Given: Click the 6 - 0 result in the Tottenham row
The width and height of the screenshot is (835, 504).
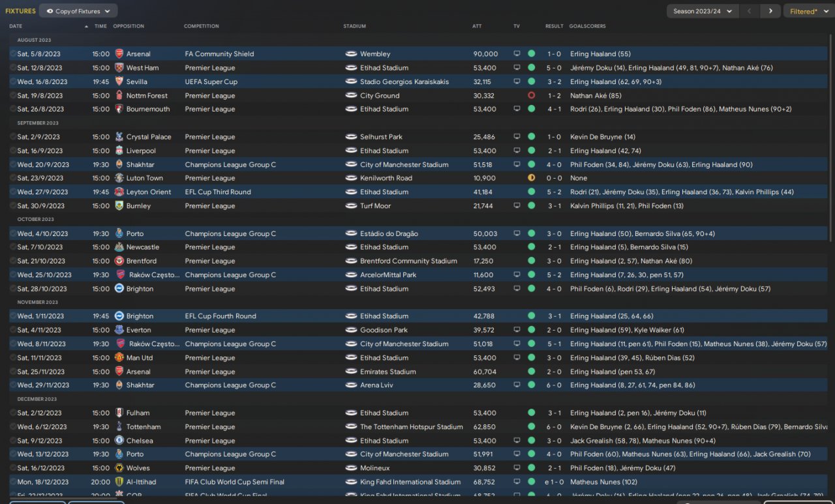Looking at the screenshot, I should (554, 427).
